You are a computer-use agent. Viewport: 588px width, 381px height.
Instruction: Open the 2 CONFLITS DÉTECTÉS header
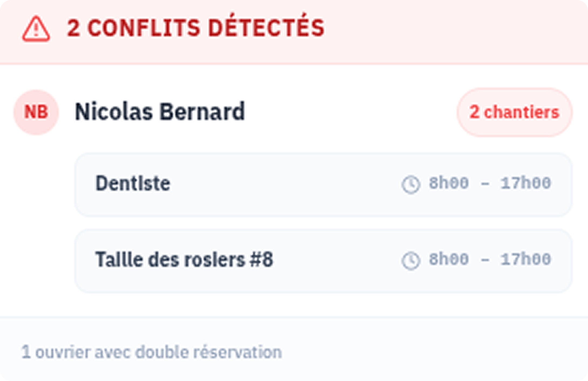click(196, 27)
